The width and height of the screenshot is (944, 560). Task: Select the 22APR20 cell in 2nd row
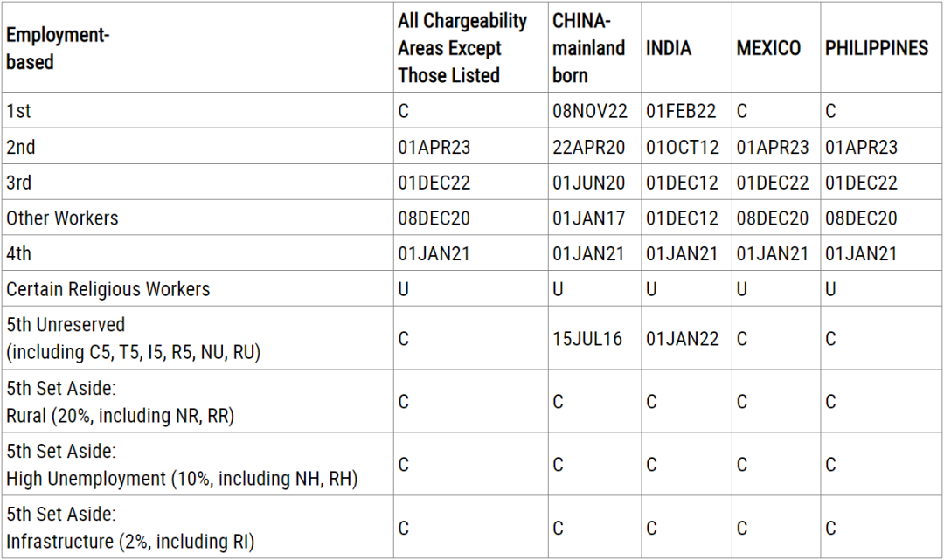(588, 147)
